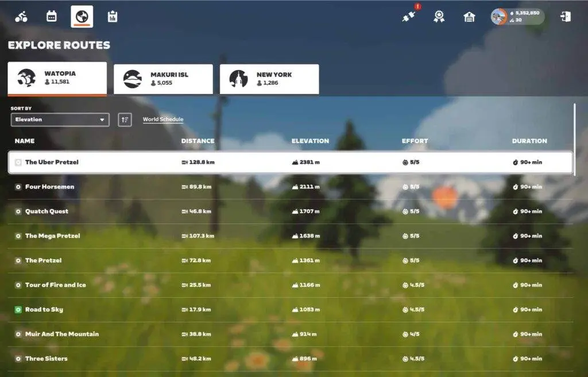Select the globe explore routes icon
The width and height of the screenshot is (588, 377).
click(82, 17)
